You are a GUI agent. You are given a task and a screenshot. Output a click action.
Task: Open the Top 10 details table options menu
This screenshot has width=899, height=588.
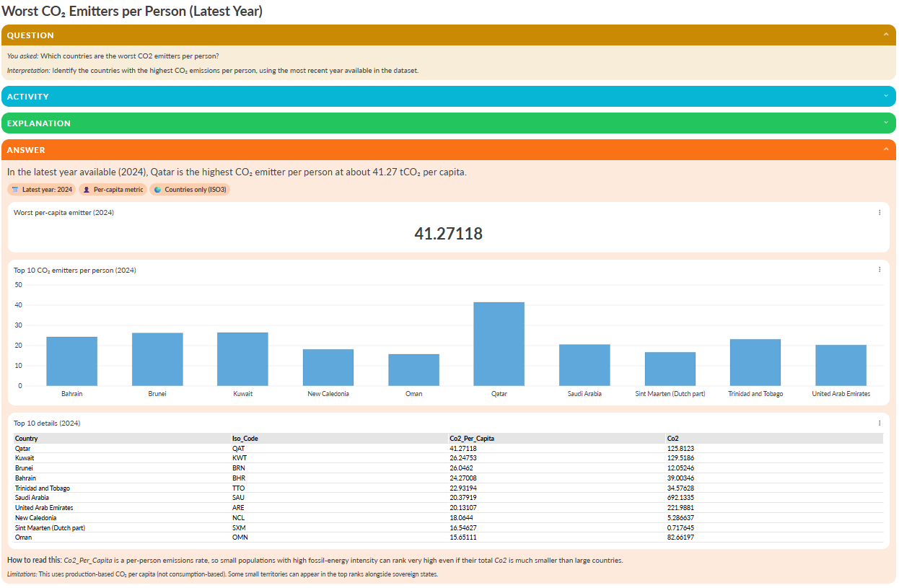pos(880,423)
